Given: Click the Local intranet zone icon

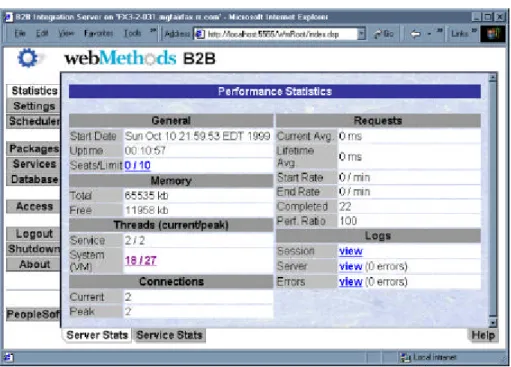Looking at the screenshot, I should point(405,358).
